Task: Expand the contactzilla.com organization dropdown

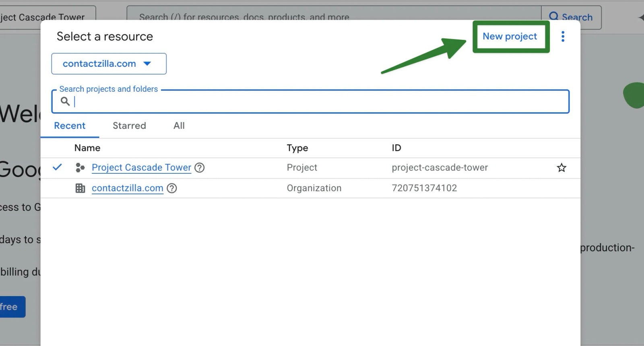Action: point(109,64)
